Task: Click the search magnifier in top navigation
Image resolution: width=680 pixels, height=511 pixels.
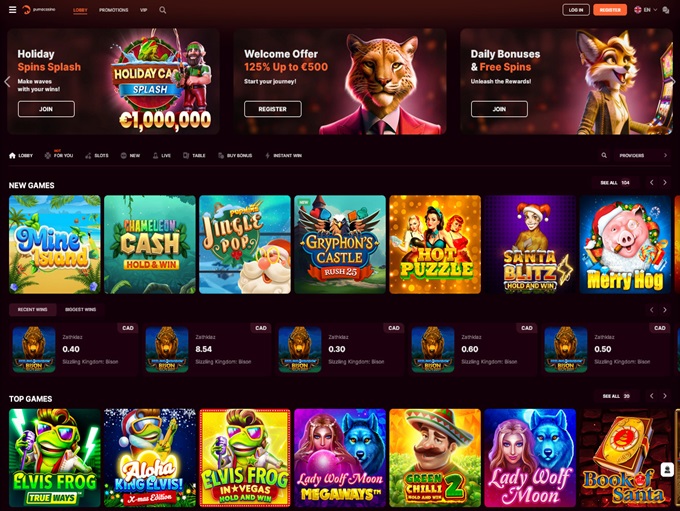Action: click(x=163, y=10)
